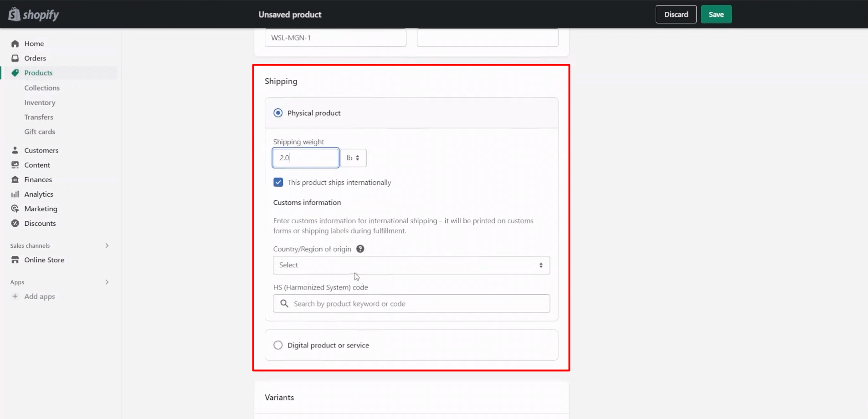The image size is (868, 419).
Task: Go to Customers section
Action: click(x=41, y=150)
